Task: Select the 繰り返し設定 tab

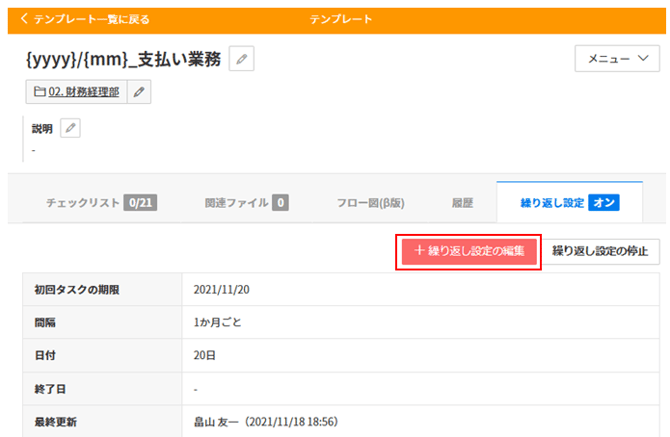Action: (x=551, y=203)
